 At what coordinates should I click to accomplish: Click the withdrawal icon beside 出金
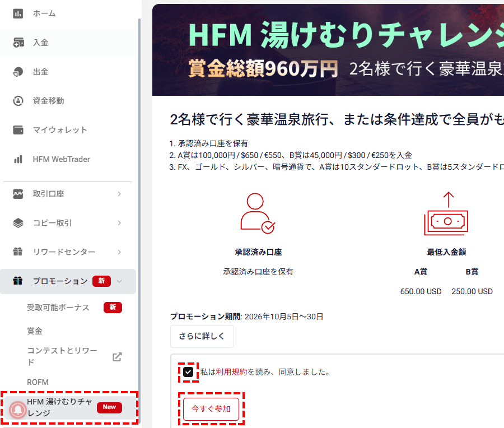(x=18, y=72)
